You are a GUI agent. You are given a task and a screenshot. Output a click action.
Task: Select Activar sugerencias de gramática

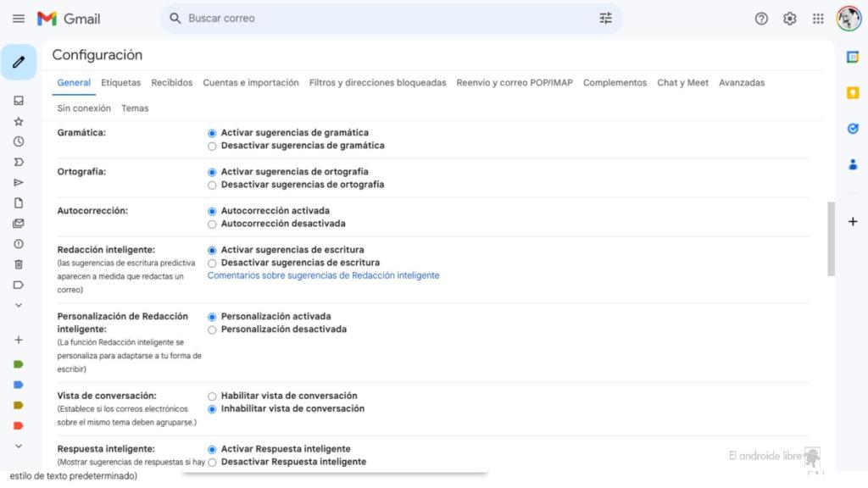click(212, 133)
